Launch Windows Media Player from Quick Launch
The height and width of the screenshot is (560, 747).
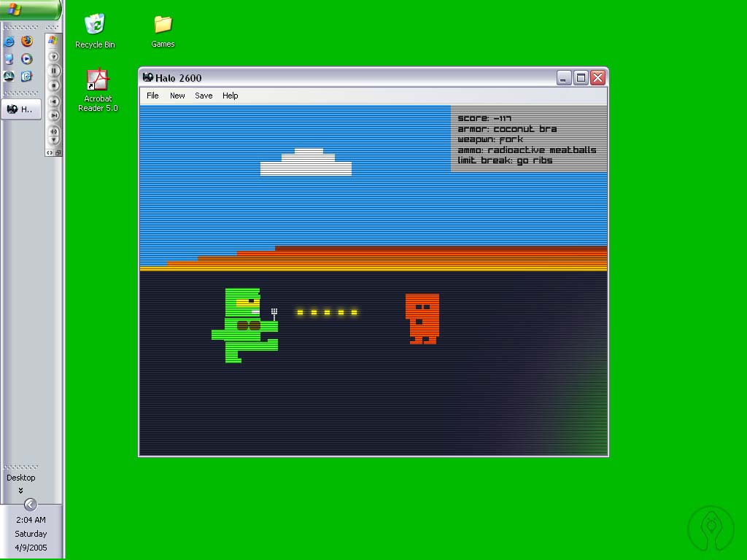click(27, 59)
